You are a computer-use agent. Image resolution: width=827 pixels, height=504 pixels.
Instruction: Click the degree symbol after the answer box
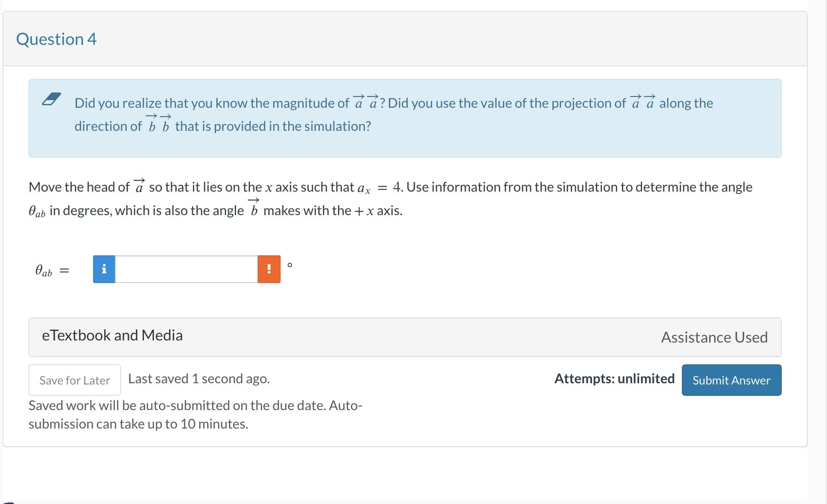pyautogui.click(x=290, y=265)
